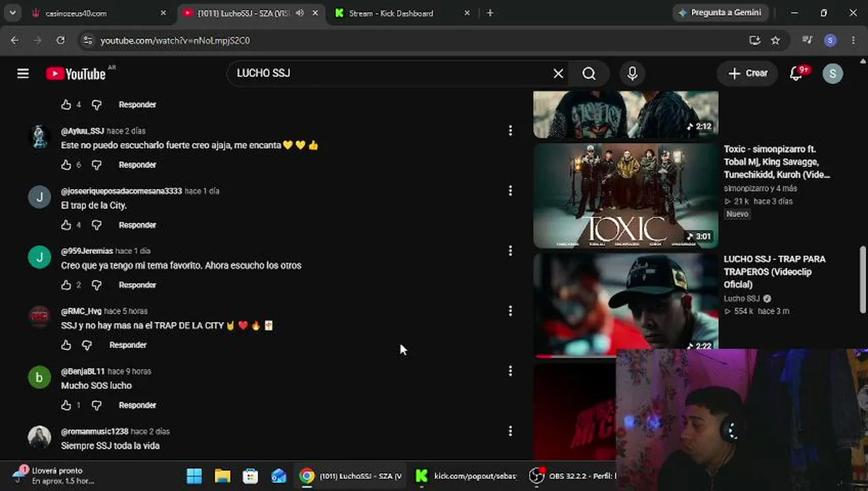Open the Windows Start menu
Viewport: 868px width, 491px height.
(194, 476)
